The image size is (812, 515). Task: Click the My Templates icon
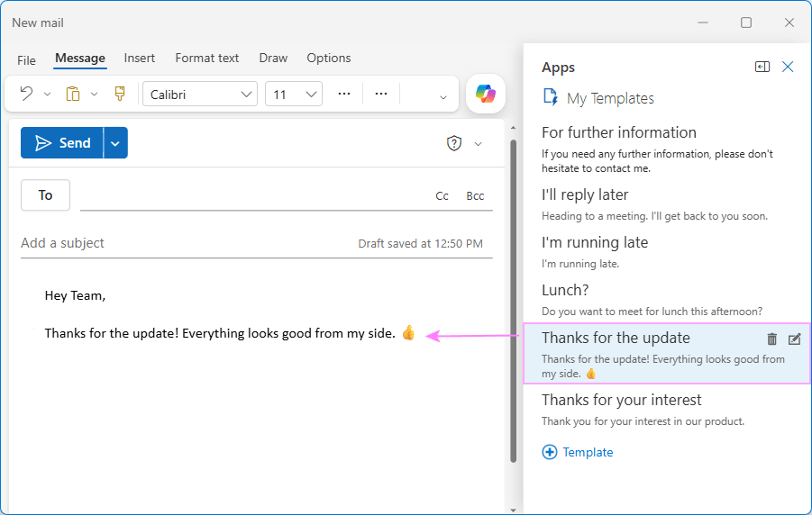[550, 97]
